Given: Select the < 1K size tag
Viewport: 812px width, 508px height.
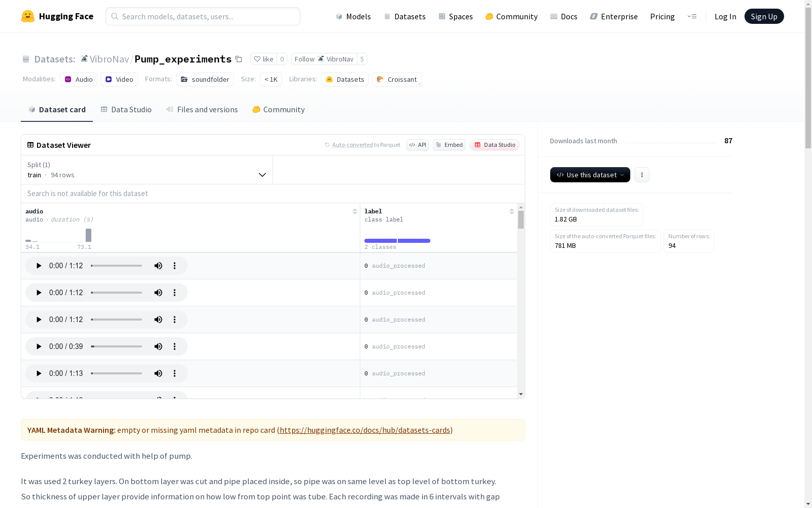Looking at the screenshot, I should click(271, 79).
